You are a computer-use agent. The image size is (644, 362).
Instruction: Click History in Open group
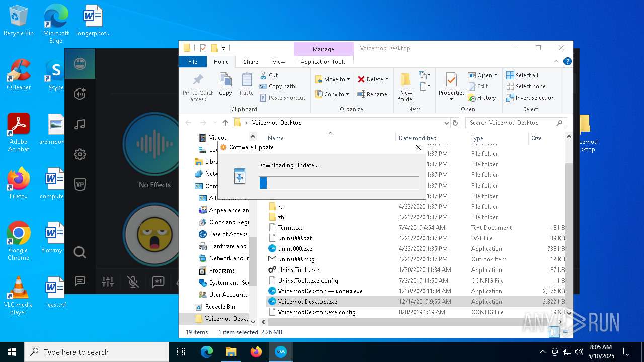[482, 98]
